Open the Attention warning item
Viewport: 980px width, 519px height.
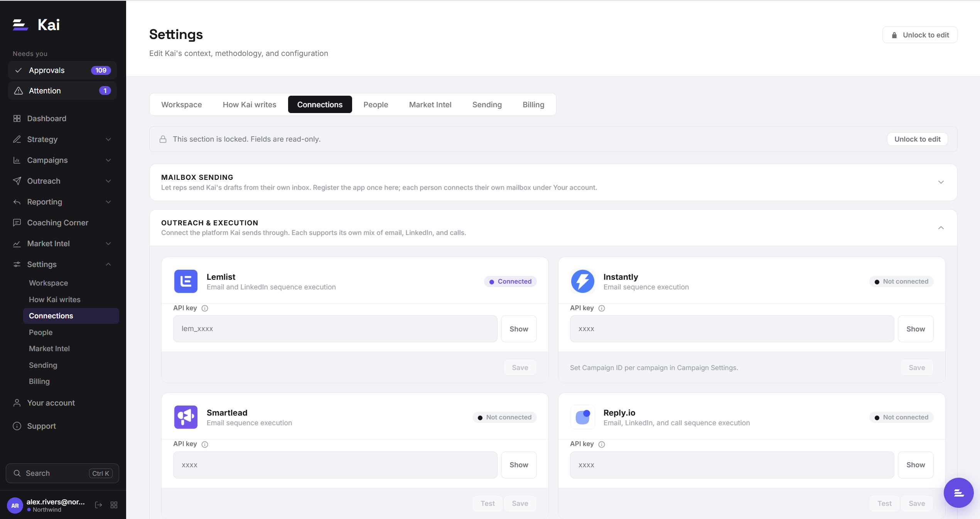pyautogui.click(x=62, y=91)
